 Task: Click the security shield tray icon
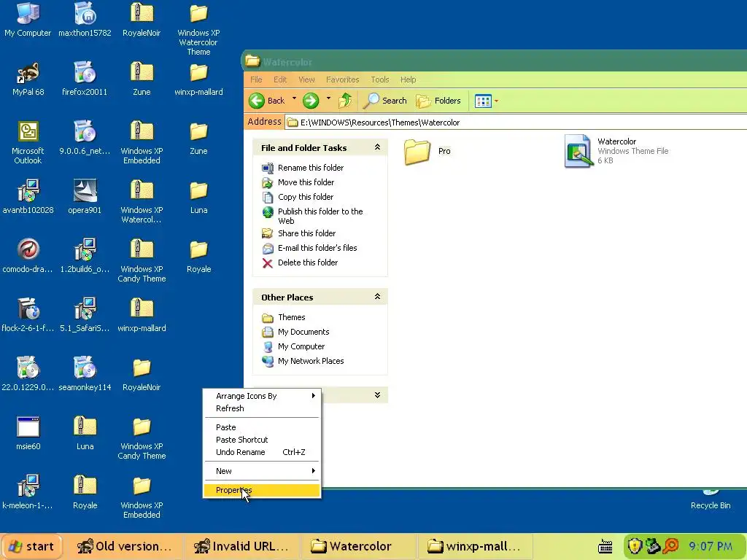pyautogui.click(x=635, y=546)
